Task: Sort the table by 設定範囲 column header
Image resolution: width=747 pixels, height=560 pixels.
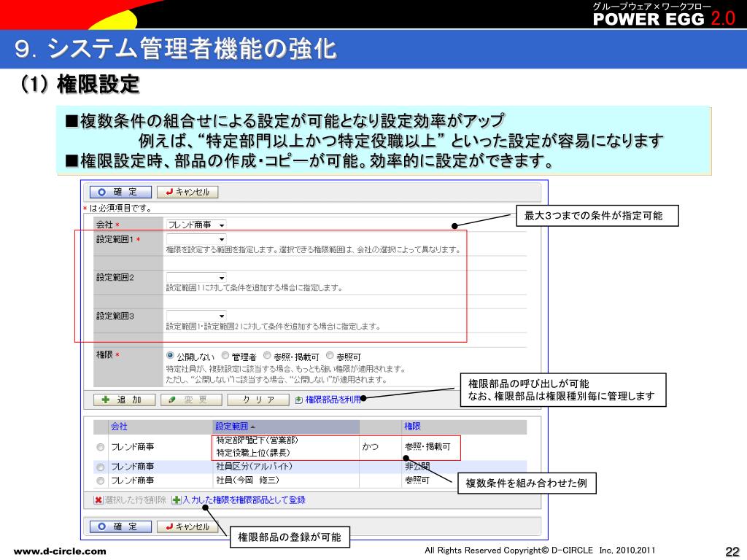Action: click(x=231, y=426)
